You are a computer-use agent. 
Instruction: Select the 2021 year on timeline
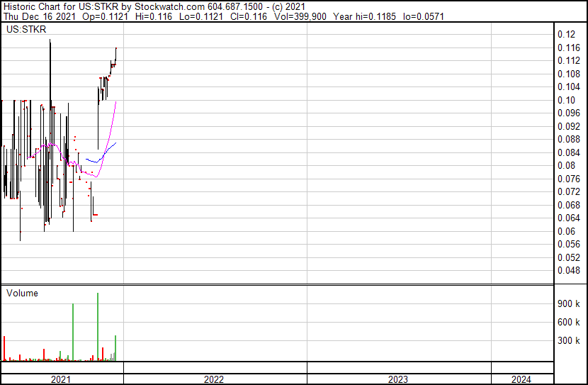point(62,379)
